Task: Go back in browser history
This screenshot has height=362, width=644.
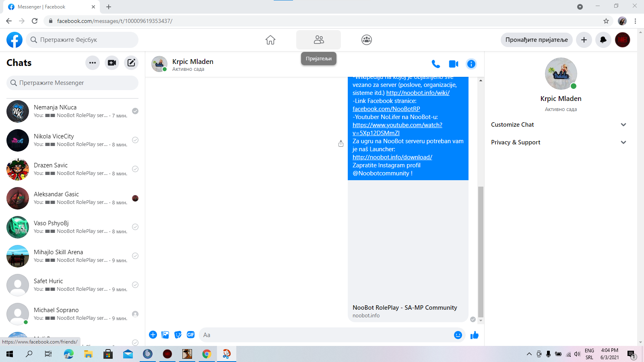Action: tap(9, 21)
